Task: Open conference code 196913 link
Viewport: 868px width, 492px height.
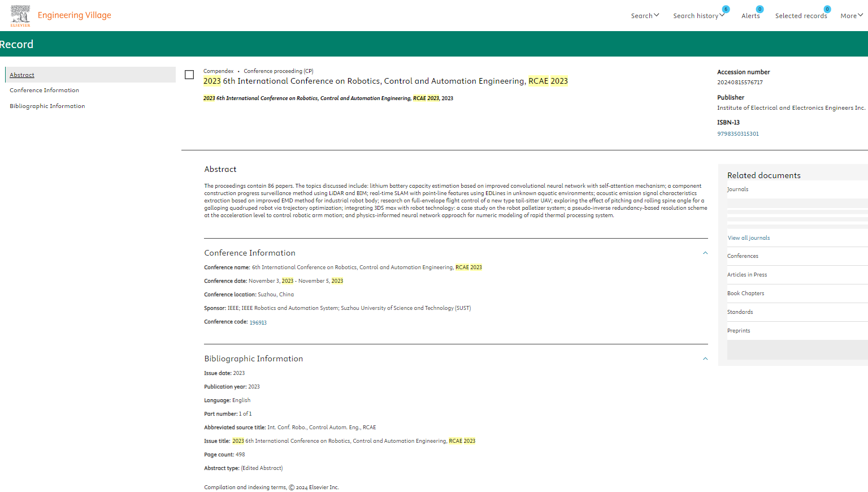Action: 258,322
